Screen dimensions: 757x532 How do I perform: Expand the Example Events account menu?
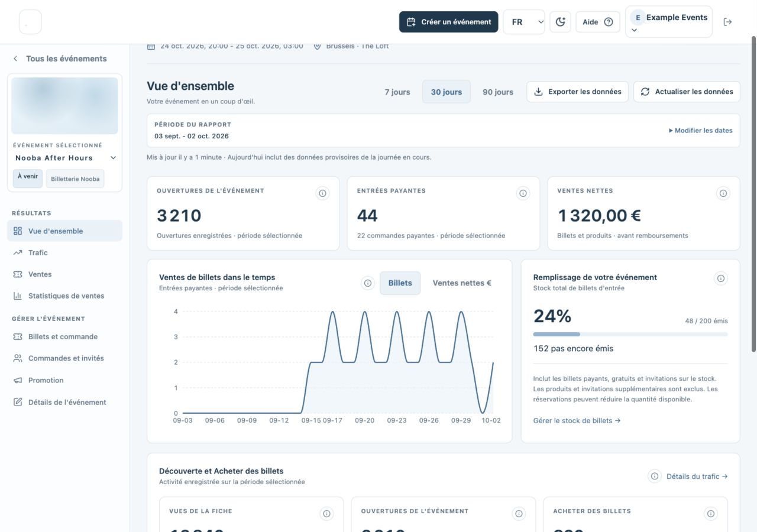pyautogui.click(x=669, y=22)
